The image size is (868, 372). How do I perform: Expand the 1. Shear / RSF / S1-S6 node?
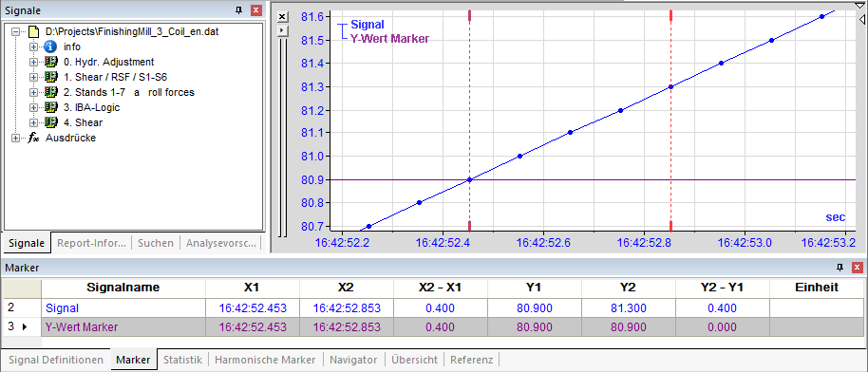(x=33, y=78)
